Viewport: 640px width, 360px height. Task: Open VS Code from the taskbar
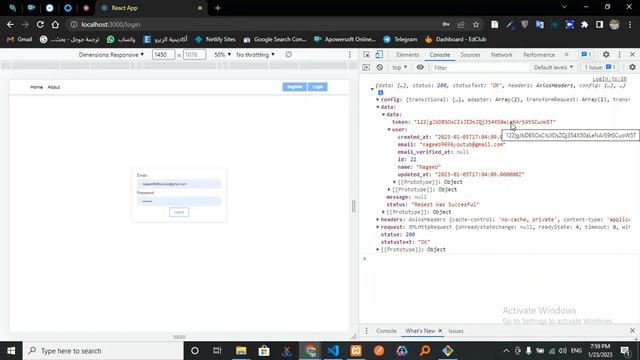(333, 351)
